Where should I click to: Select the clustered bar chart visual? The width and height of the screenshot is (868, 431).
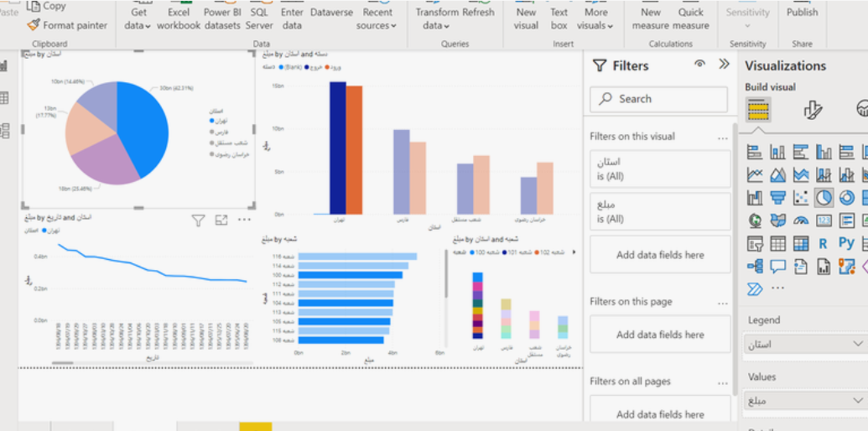click(x=800, y=152)
